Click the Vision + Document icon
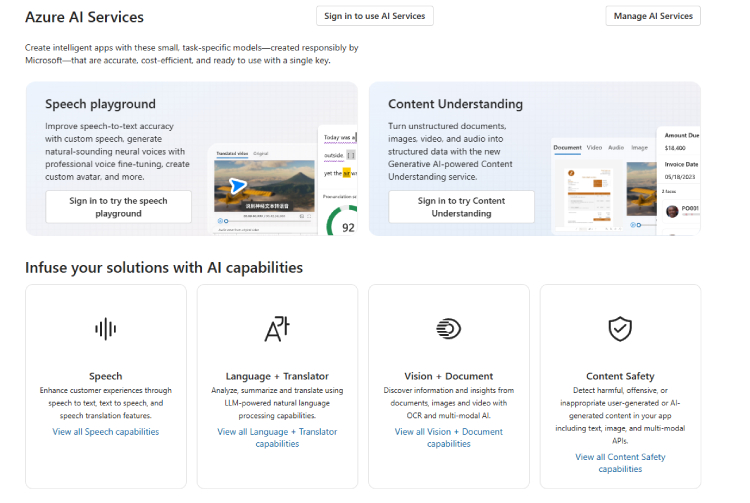 click(449, 329)
